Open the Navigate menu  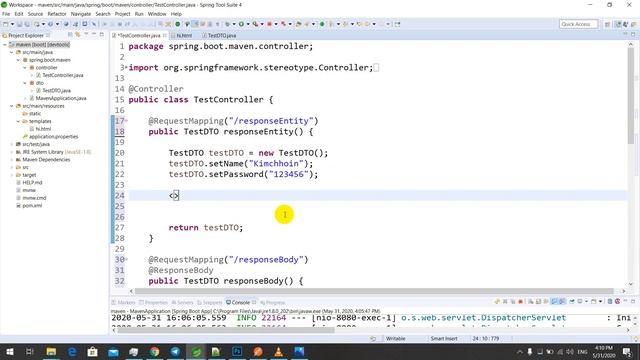point(81,14)
